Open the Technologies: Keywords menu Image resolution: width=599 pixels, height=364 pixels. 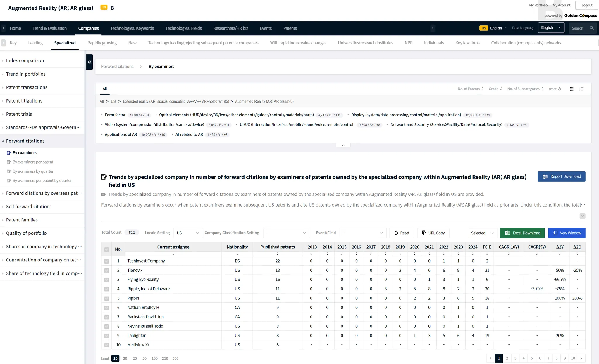[132, 28]
